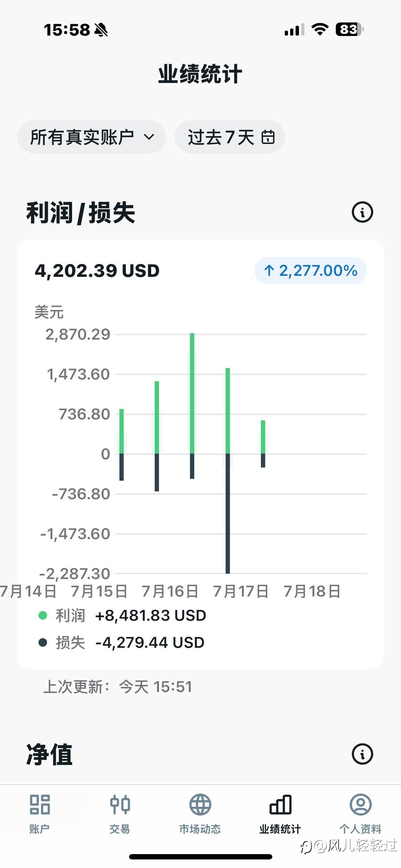Image resolution: width=401 pixels, height=868 pixels.
Task: Toggle the dark 损失 legend dot
Action: pyautogui.click(x=43, y=642)
